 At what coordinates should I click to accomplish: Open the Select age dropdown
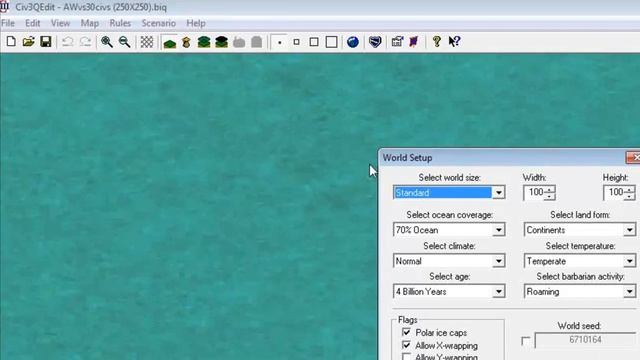tap(498, 292)
